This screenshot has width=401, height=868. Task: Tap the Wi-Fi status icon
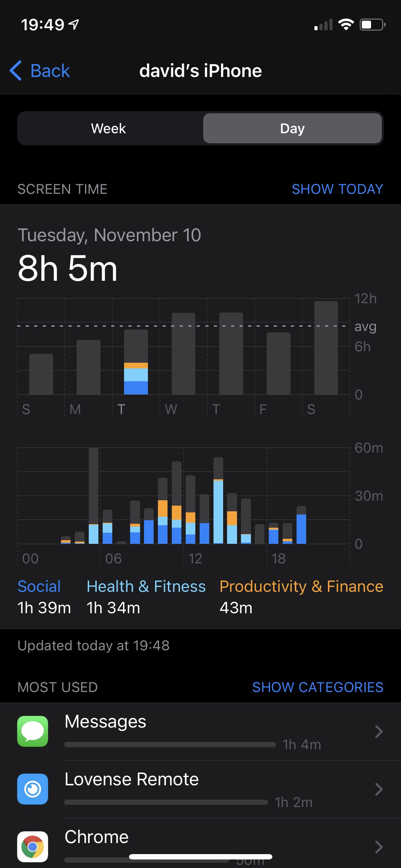pyautogui.click(x=346, y=25)
